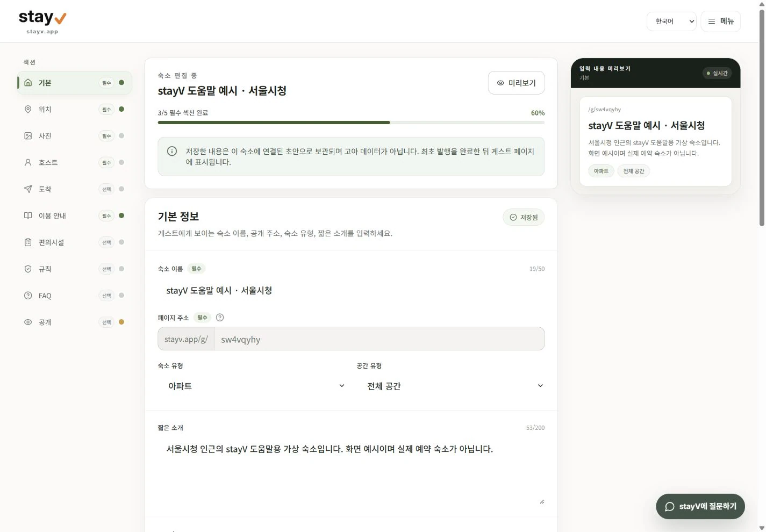Click the 미리보기 button
Image resolution: width=766 pixels, height=532 pixels.
click(x=516, y=83)
